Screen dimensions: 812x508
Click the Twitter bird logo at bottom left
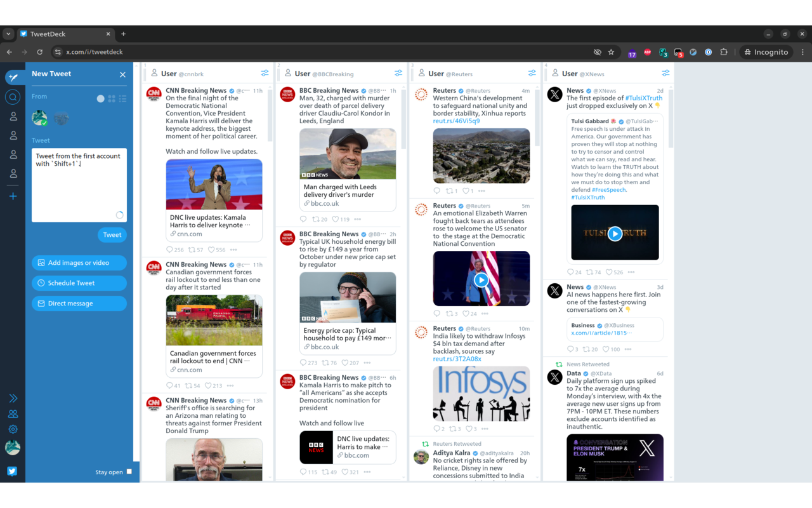(13, 471)
